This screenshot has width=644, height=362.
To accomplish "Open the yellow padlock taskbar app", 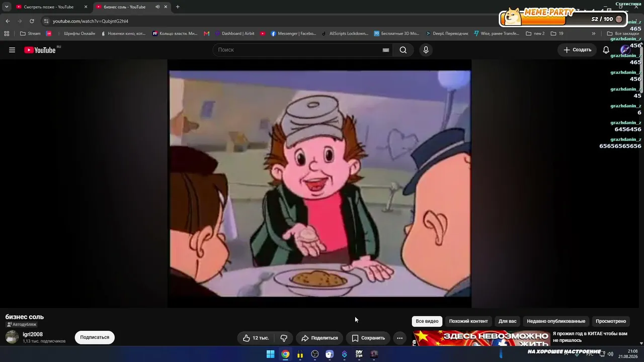I will [x=300, y=354].
